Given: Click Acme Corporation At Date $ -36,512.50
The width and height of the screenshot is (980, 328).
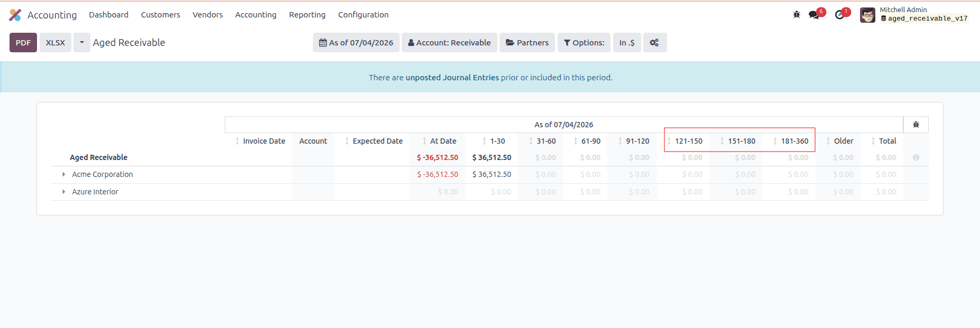Looking at the screenshot, I should (x=438, y=174).
